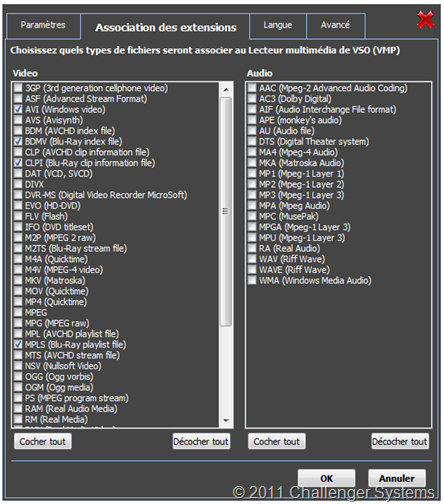Check MOV (Quicktime) checkbox
The width and height of the screenshot is (444, 504).
coord(18,291)
